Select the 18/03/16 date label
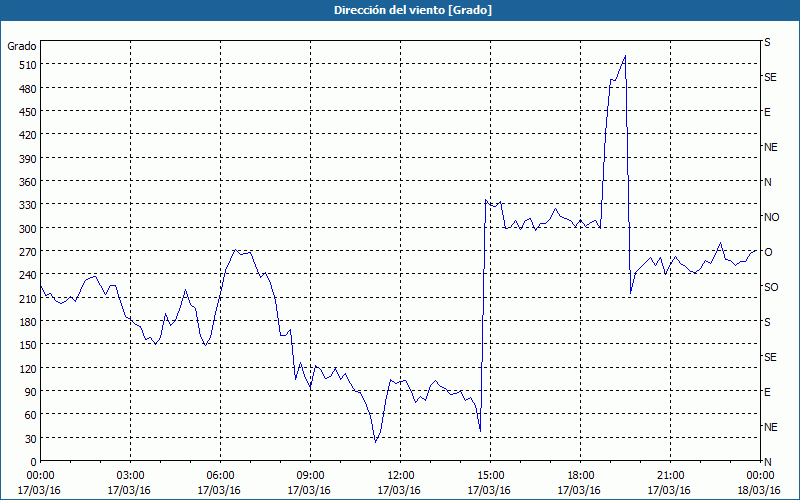Viewport: 800px width, 500px height. coord(759,490)
